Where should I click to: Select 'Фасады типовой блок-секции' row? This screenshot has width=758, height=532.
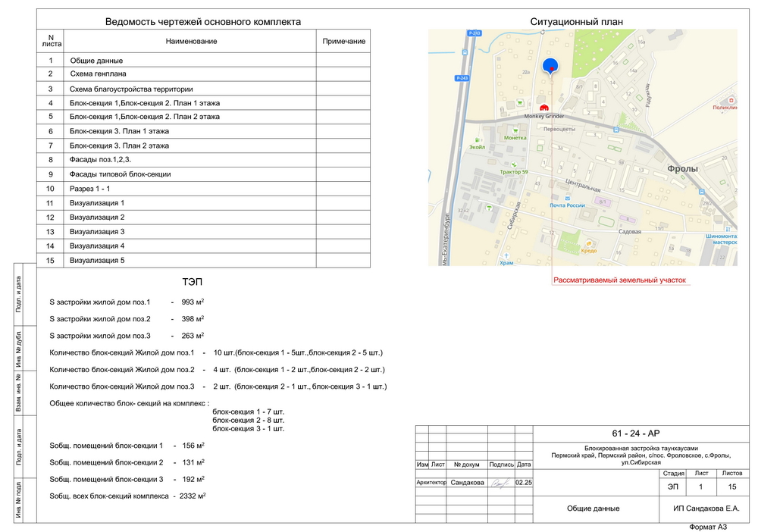(203, 174)
